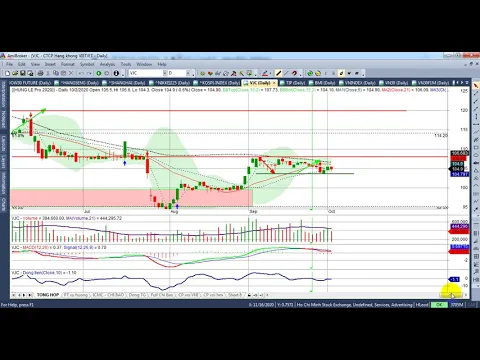Expand the VJC ticker symbol dropdown
480x360 pixels.
pyautogui.click(x=165, y=73)
